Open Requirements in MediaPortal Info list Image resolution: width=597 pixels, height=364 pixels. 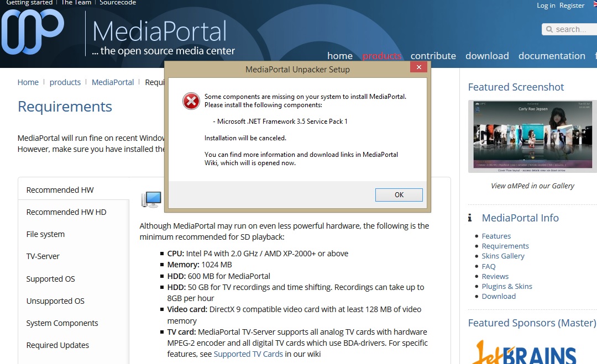point(505,246)
